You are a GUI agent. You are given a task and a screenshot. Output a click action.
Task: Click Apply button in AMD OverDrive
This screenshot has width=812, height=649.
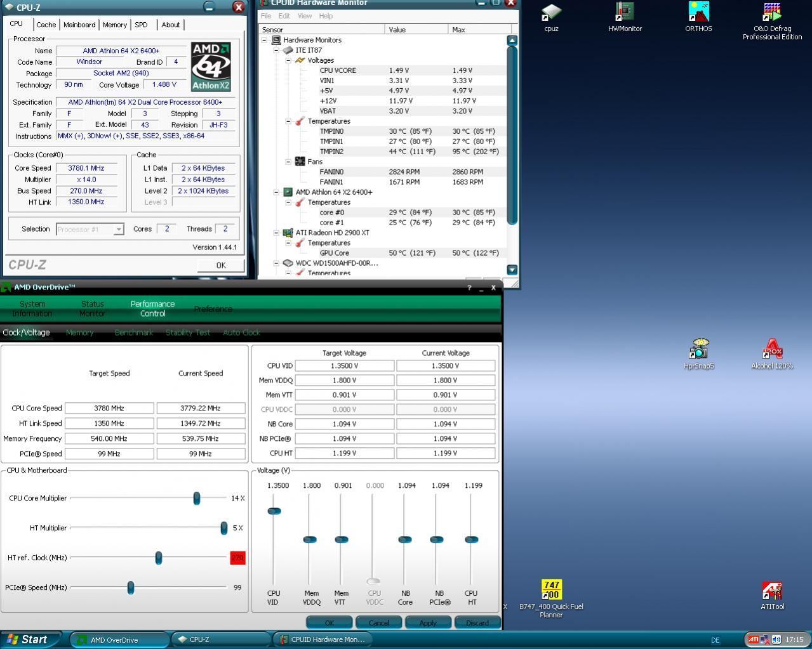[428, 622]
